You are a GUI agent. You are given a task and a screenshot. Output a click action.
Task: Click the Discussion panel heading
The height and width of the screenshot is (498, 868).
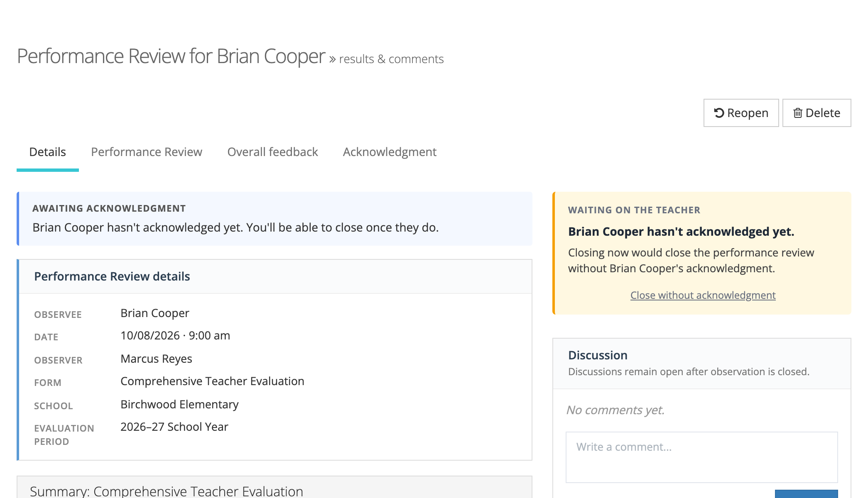coord(598,355)
